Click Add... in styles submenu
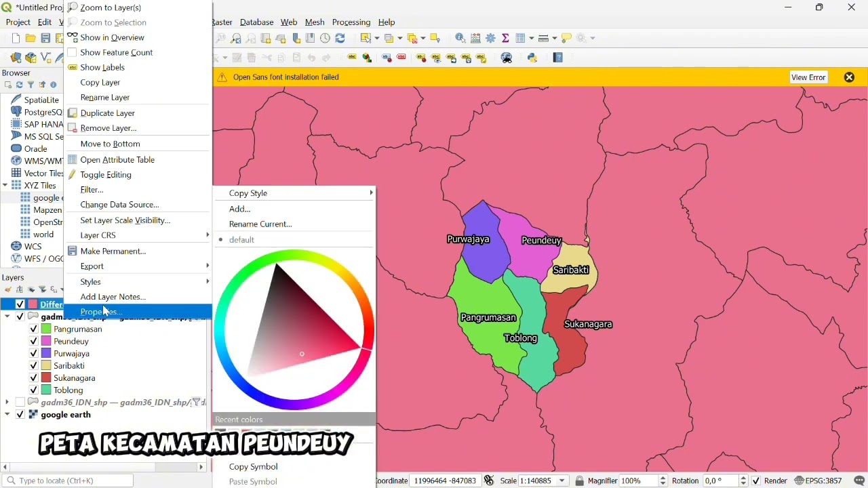The height and width of the screenshot is (488, 868). click(x=295, y=209)
